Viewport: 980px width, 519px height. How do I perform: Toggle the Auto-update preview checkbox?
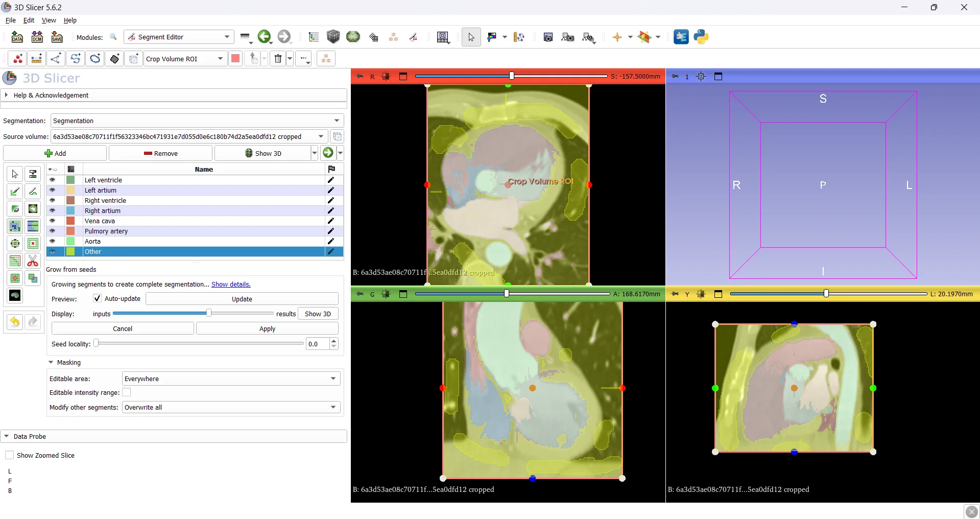97,298
